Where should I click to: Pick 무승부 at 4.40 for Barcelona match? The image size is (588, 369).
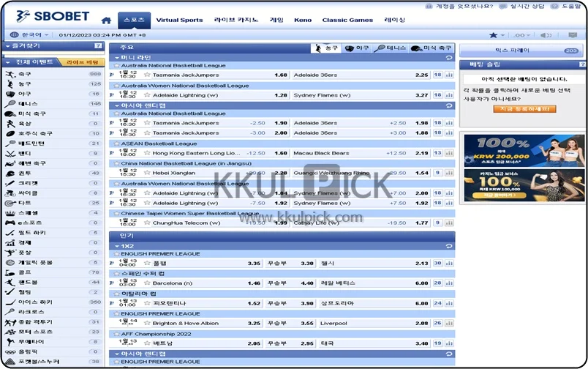[x=307, y=283]
